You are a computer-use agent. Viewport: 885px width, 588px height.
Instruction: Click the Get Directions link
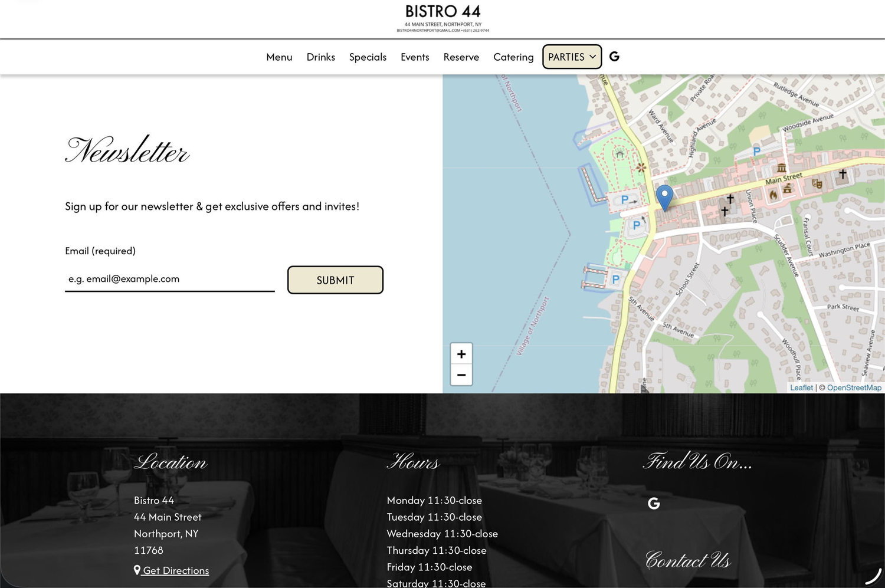coord(172,570)
